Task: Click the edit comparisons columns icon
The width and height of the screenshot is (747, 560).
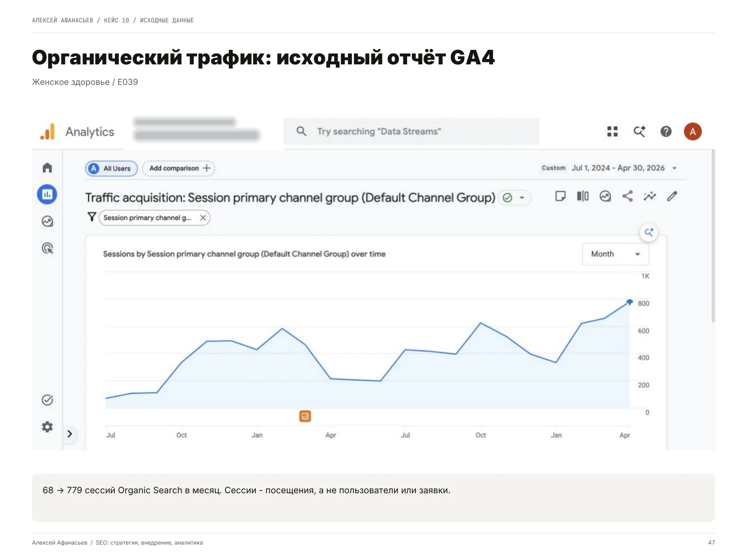Action: coord(583,196)
